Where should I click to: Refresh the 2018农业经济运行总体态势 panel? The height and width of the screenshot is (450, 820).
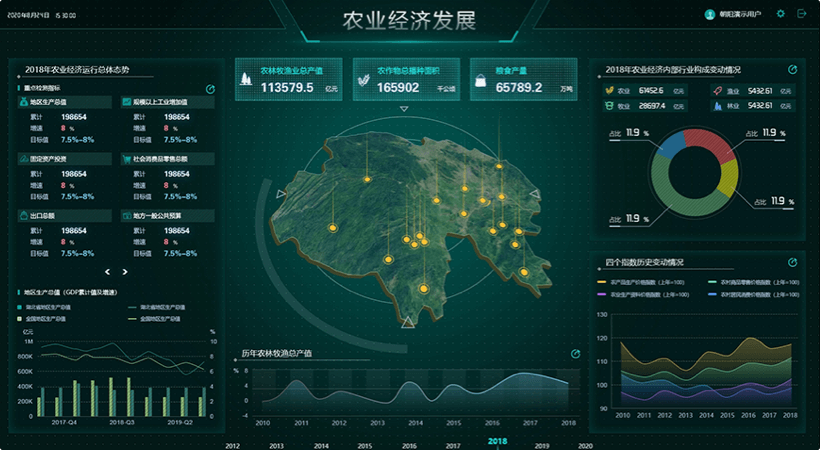tap(210, 89)
